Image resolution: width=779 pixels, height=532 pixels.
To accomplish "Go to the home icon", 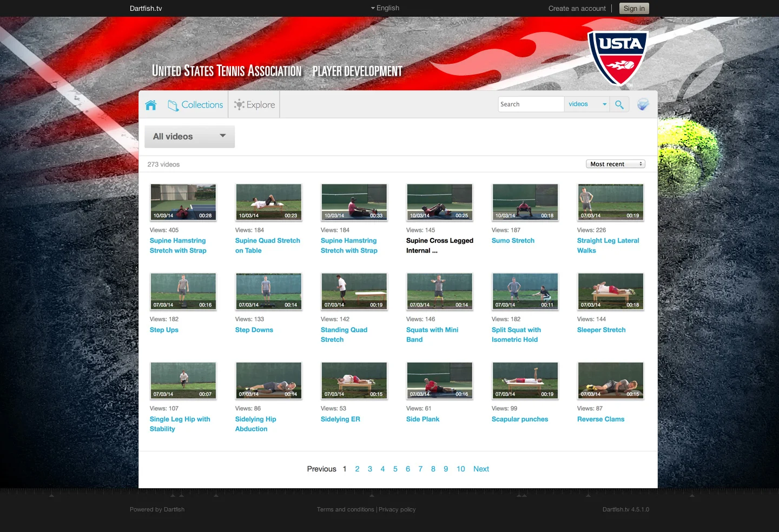I will [x=151, y=105].
